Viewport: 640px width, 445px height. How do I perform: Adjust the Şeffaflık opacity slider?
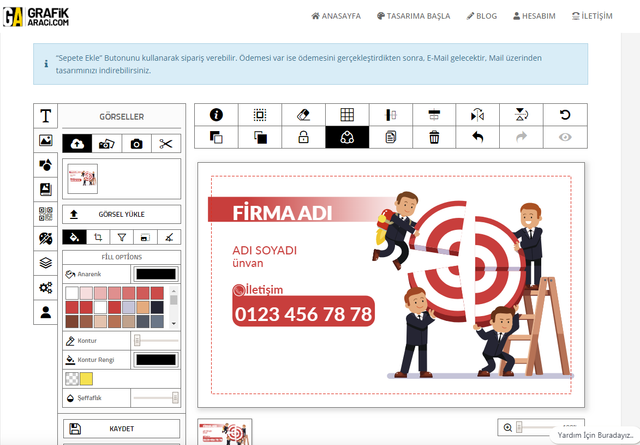(x=156, y=397)
